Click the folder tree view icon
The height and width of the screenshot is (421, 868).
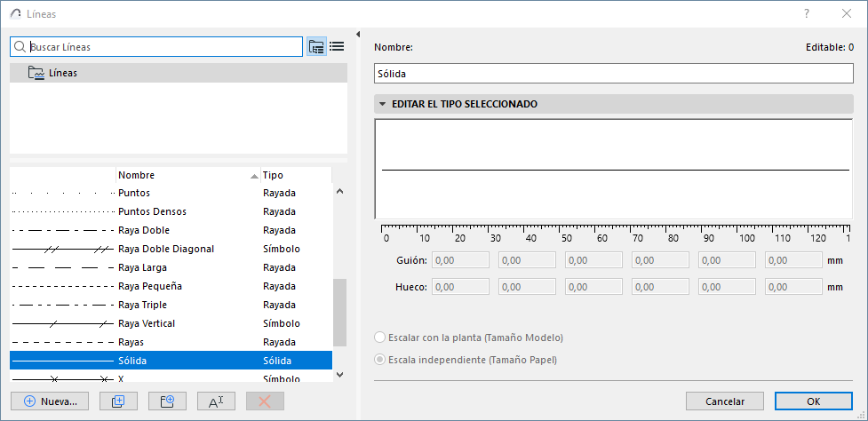[x=316, y=47]
